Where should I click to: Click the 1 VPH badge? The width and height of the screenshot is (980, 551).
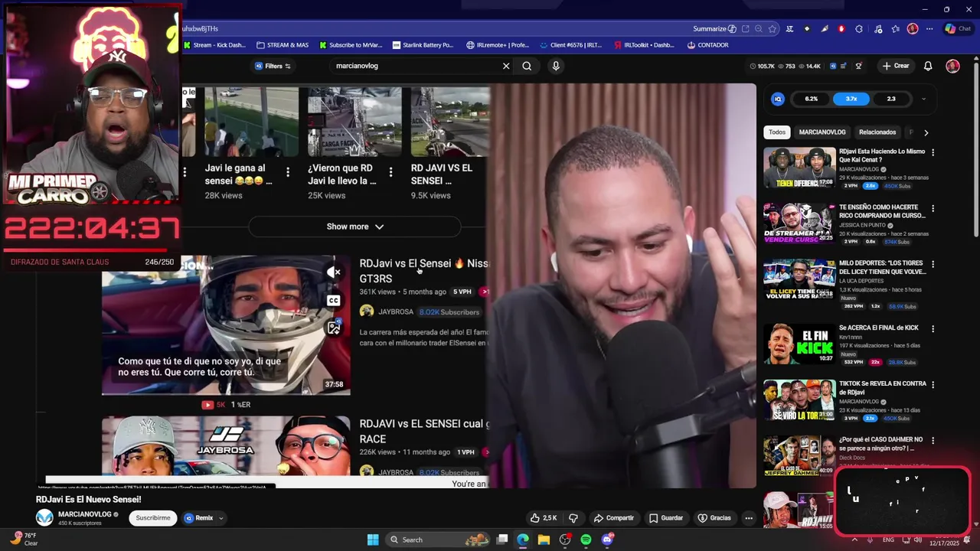click(x=465, y=452)
